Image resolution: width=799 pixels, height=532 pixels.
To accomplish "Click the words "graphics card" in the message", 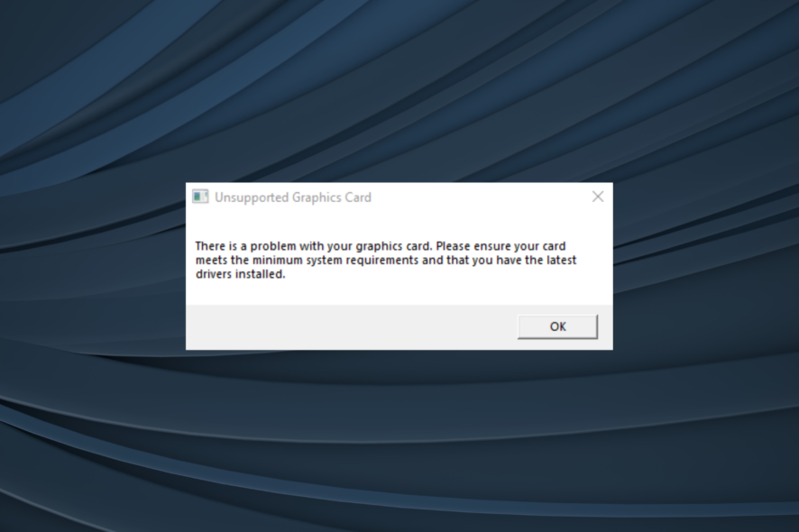I will pos(394,247).
